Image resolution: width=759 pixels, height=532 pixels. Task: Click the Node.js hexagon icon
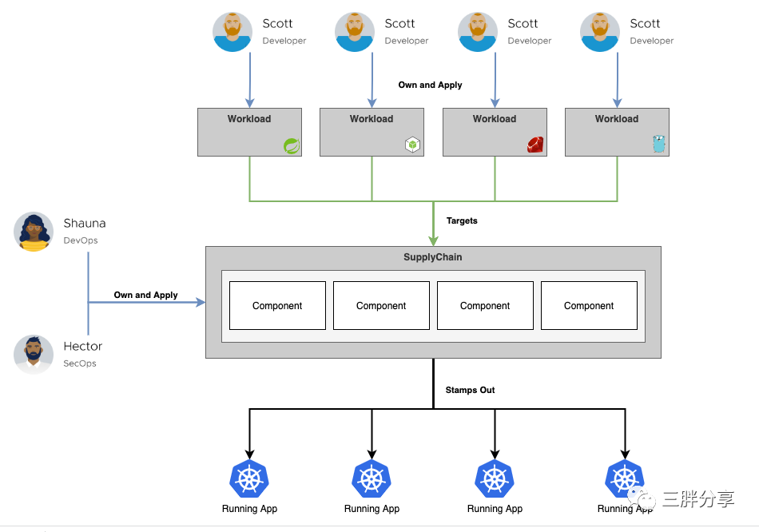click(412, 145)
